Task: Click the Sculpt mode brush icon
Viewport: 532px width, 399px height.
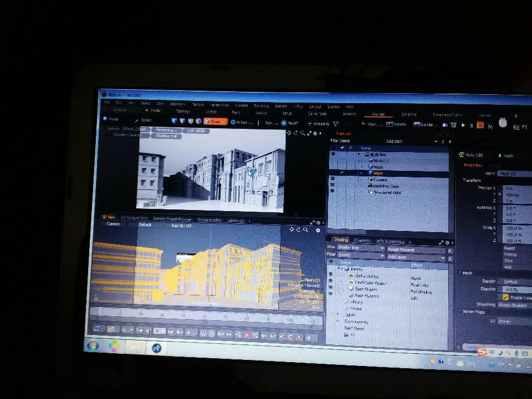Action: click(x=137, y=120)
